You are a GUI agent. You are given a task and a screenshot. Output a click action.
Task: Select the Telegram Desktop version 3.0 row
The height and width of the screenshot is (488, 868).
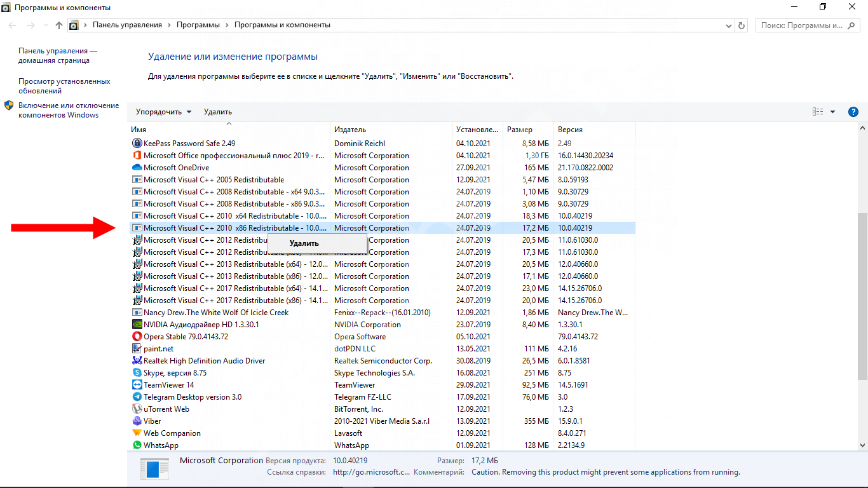381,397
